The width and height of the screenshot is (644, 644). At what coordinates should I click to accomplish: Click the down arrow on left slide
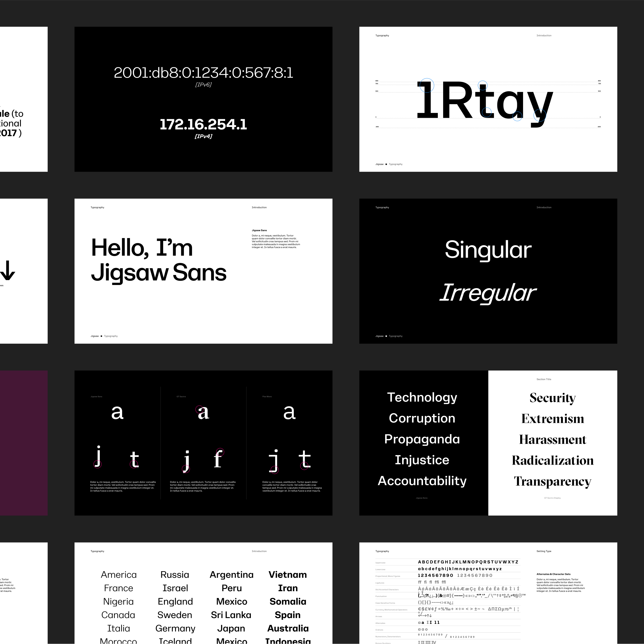[7, 270]
